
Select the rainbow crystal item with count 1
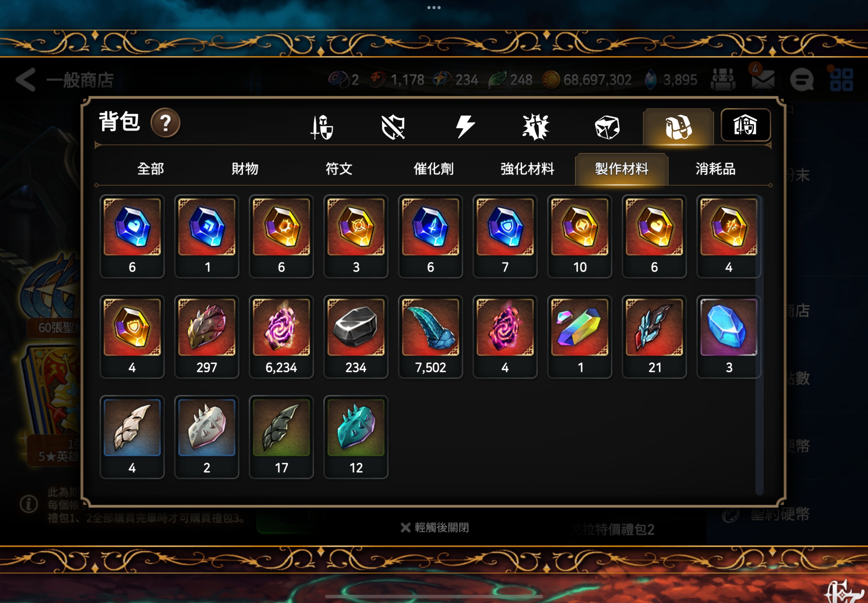(580, 337)
